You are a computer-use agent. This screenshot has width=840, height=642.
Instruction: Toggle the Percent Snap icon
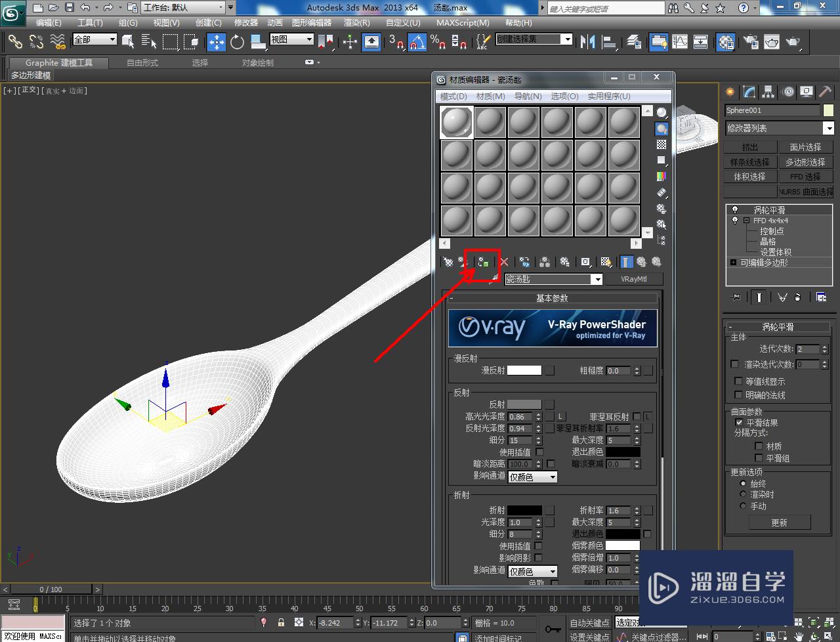pyautogui.click(x=438, y=42)
